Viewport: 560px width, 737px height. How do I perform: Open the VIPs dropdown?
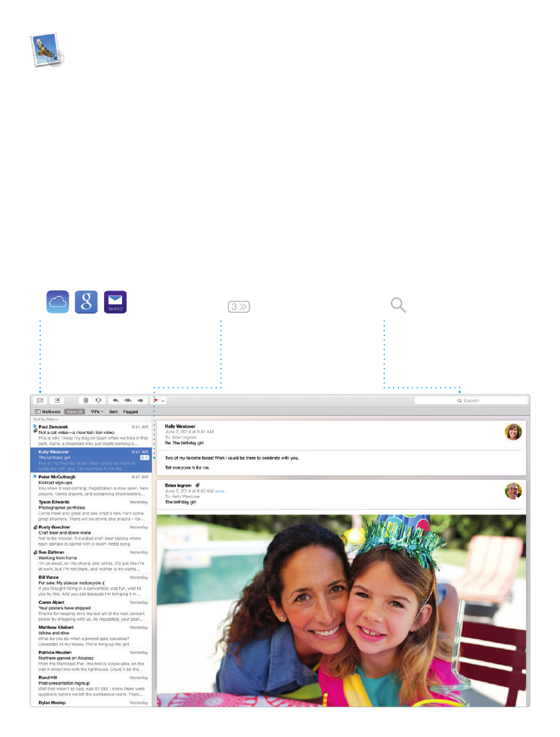pos(97,412)
